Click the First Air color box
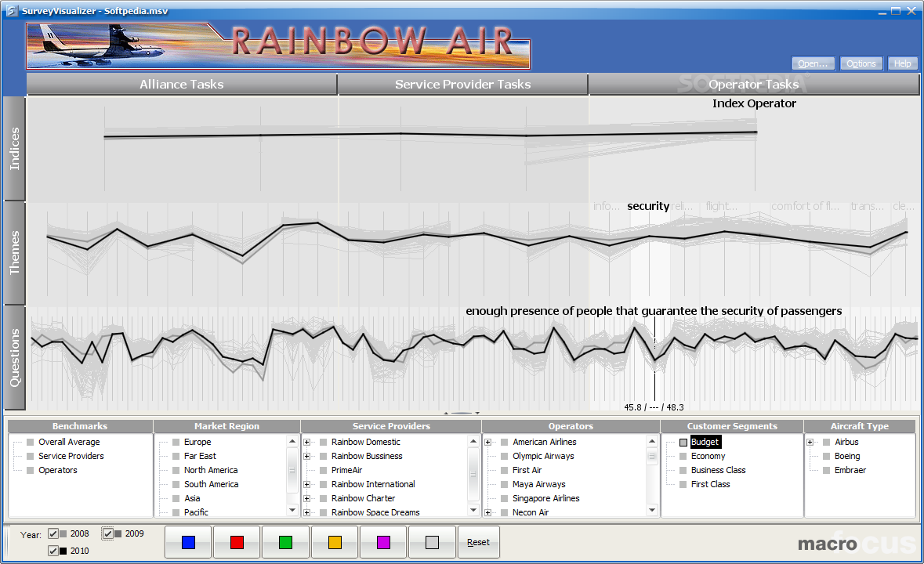Image resolution: width=924 pixels, height=564 pixels. [505, 471]
